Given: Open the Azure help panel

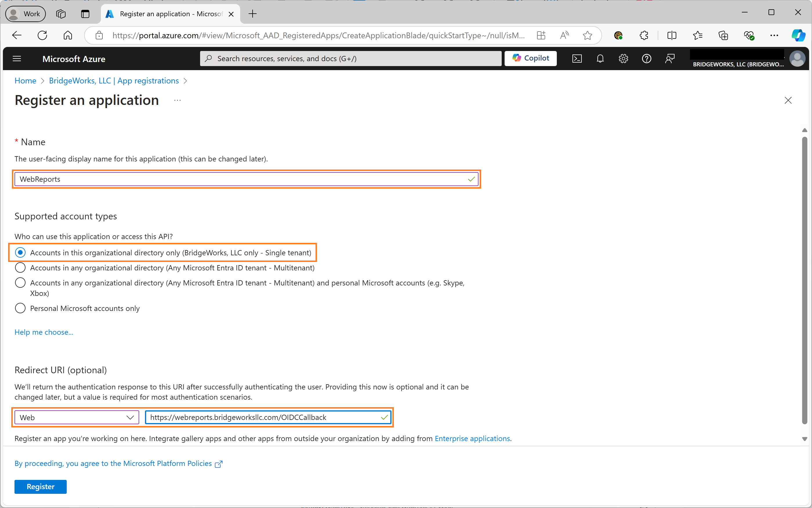Looking at the screenshot, I should tap(646, 59).
